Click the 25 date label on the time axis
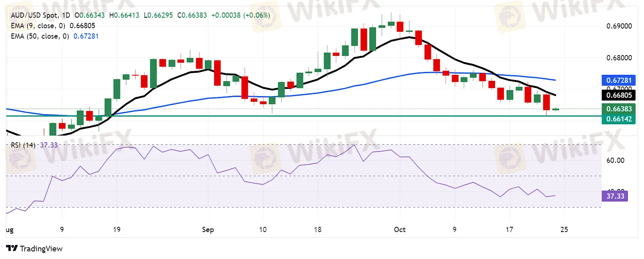 tap(564, 230)
